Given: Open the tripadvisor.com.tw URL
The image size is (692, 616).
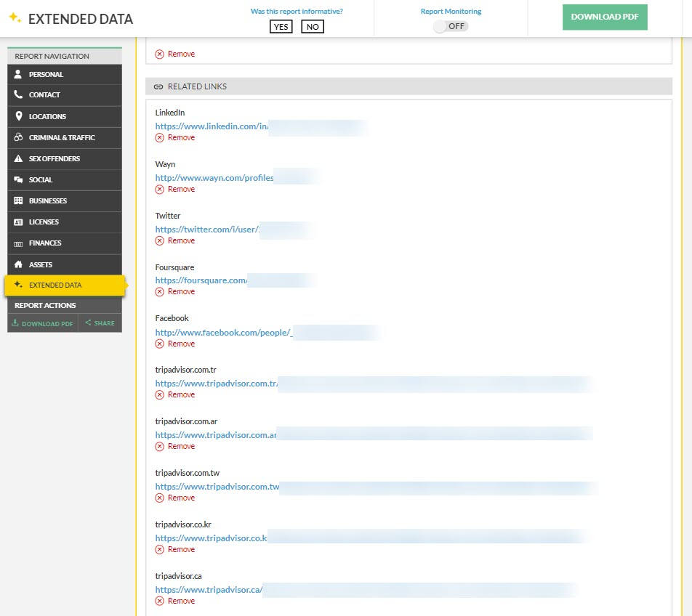Looking at the screenshot, I should [x=217, y=487].
